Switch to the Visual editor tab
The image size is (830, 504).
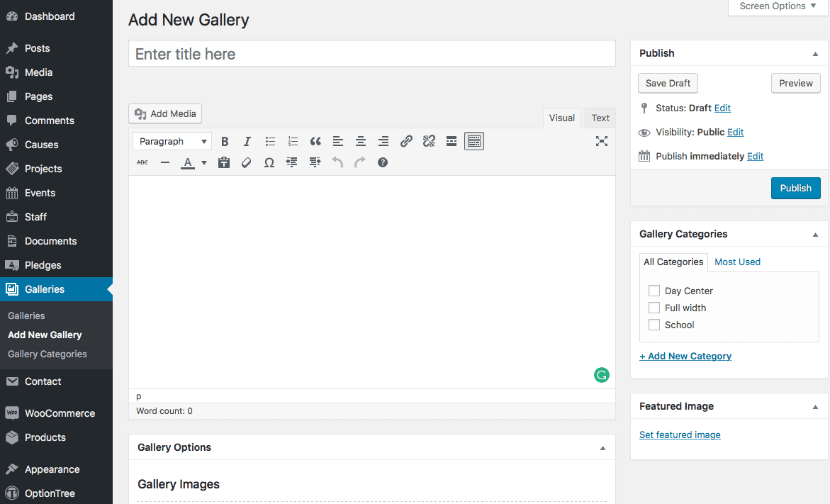coord(561,118)
